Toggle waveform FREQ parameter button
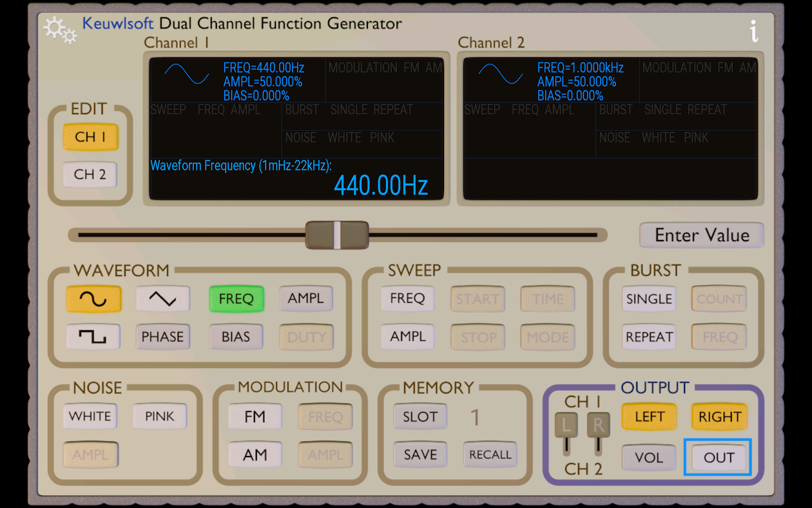This screenshot has width=812, height=508. click(236, 299)
